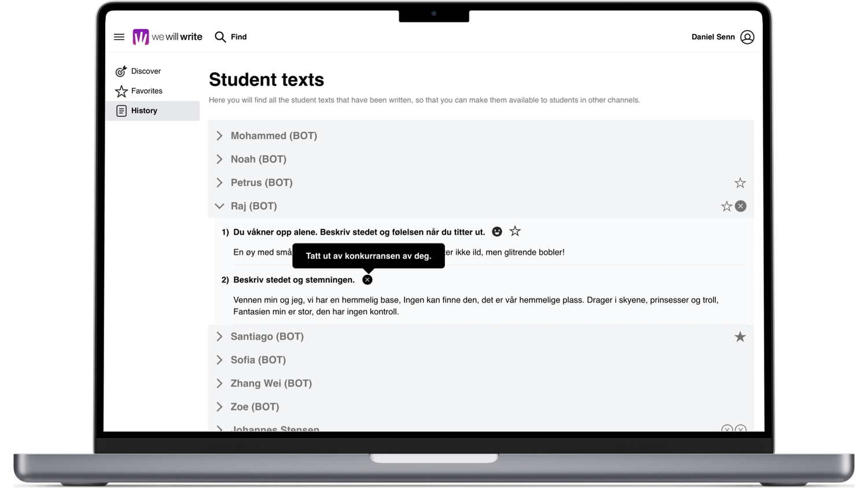Open the Daniel Senn account profile icon
Screen dimensions: 868x488
(x=747, y=36)
